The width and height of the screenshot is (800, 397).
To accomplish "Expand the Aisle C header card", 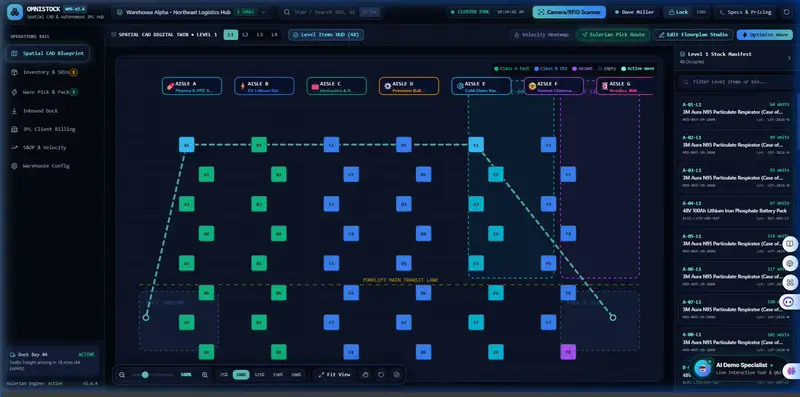I will tap(337, 86).
